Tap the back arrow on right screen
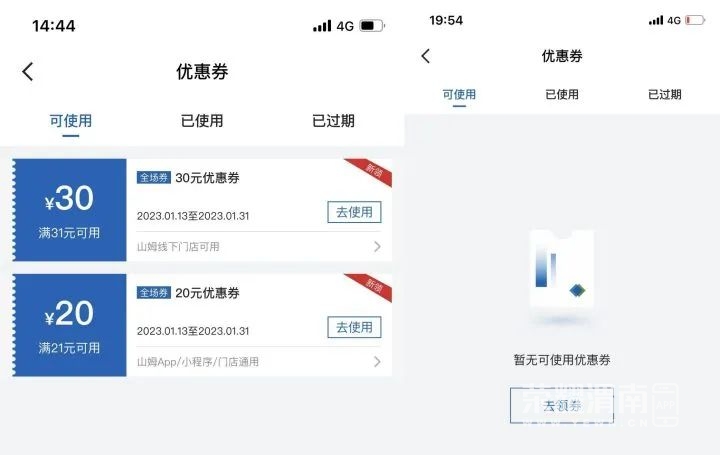This screenshot has height=455, width=720. pos(426,56)
